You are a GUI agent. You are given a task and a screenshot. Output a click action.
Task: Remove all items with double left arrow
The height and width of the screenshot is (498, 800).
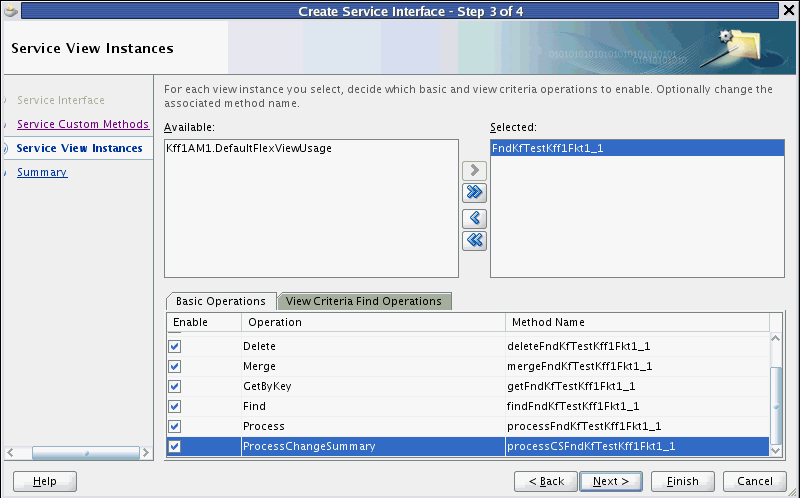coord(474,240)
